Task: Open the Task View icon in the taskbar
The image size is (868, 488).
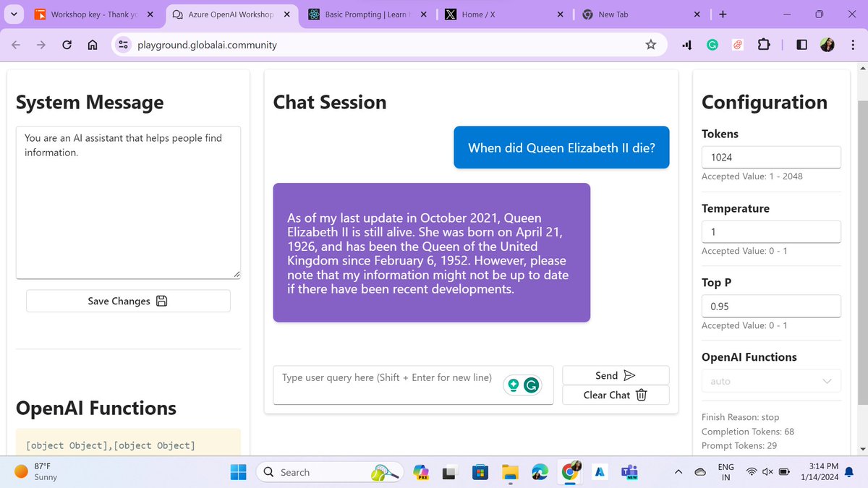Action: pyautogui.click(x=449, y=472)
